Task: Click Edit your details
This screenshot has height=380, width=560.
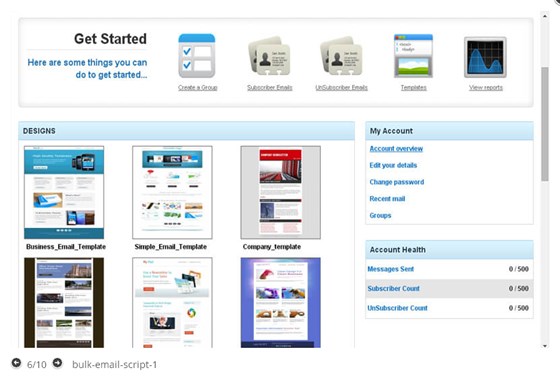Action: [393, 165]
